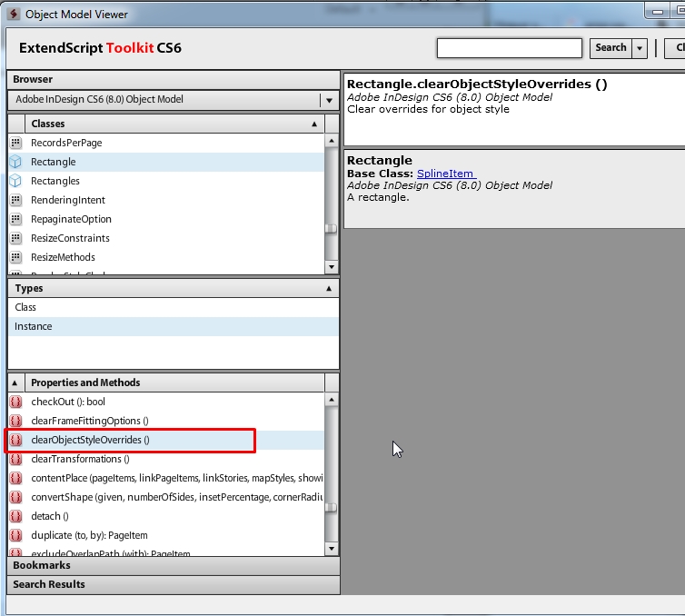685x616 pixels.
Task: Minimize the Object Model Viewer window
Action: tap(658, 12)
